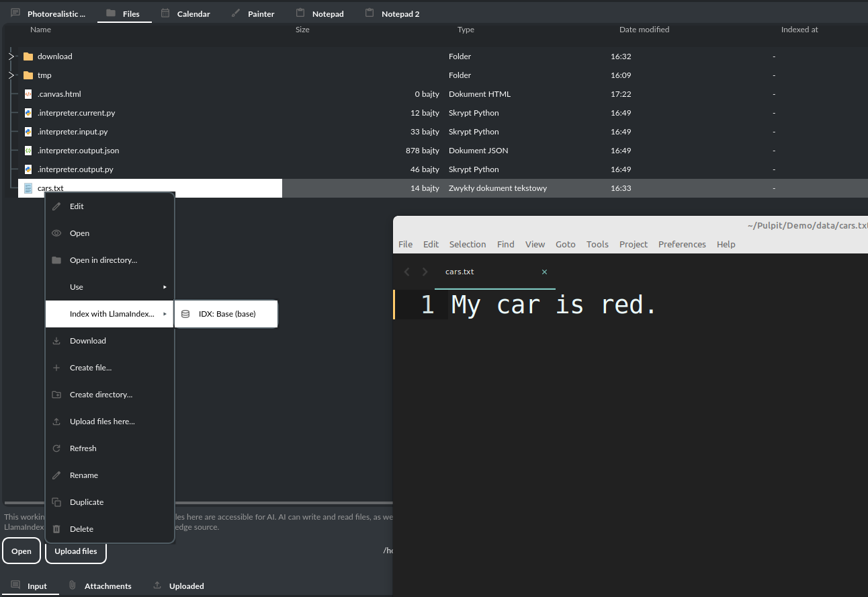The width and height of the screenshot is (868, 597).
Task: Close the cars.txt editor tab
Action: pyautogui.click(x=544, y=272)
